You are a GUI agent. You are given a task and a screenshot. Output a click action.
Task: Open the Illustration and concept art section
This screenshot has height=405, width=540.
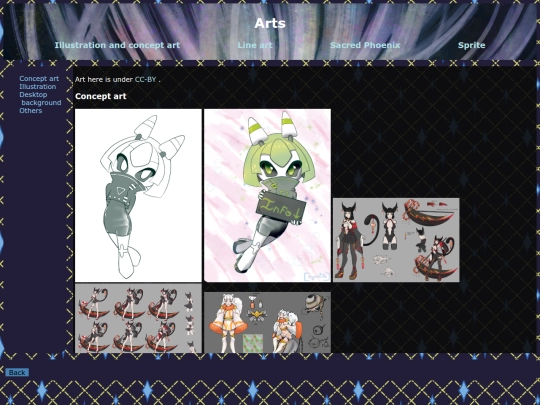tap(117, 45)
